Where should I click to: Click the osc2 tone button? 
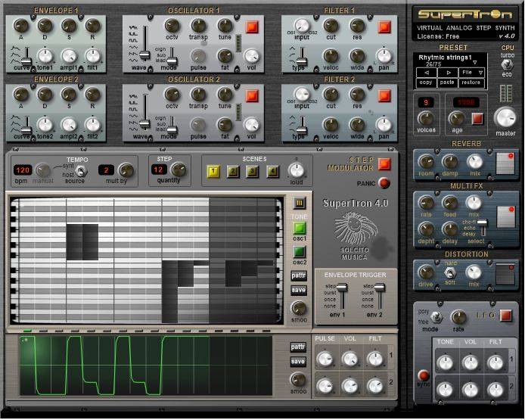299,252
